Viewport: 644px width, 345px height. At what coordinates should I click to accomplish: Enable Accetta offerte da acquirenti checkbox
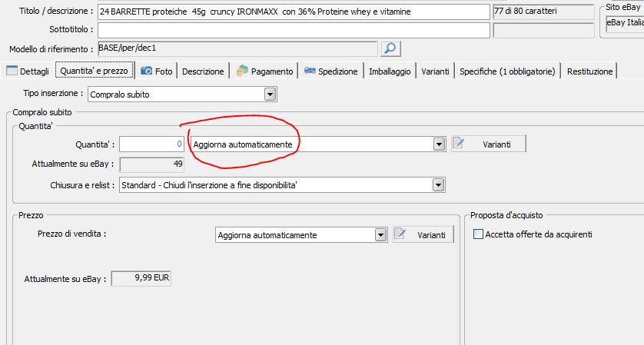(478, 234)
